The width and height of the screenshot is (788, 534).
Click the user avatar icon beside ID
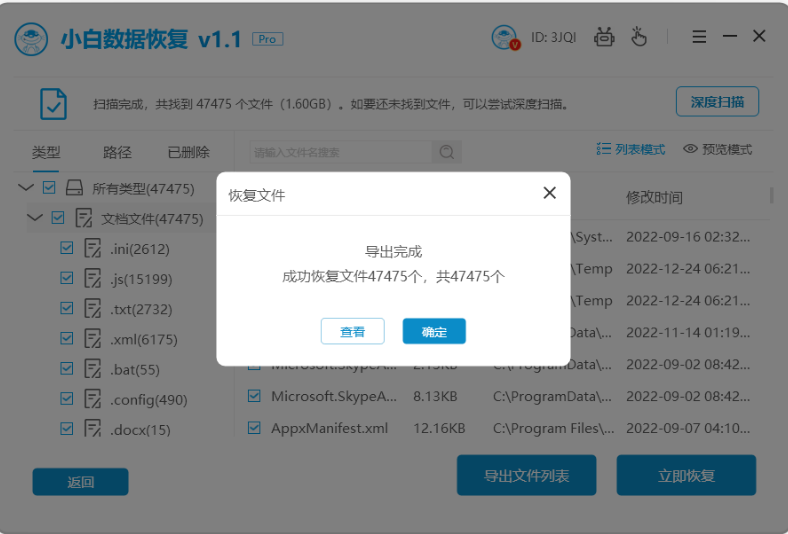coord(505,38)
